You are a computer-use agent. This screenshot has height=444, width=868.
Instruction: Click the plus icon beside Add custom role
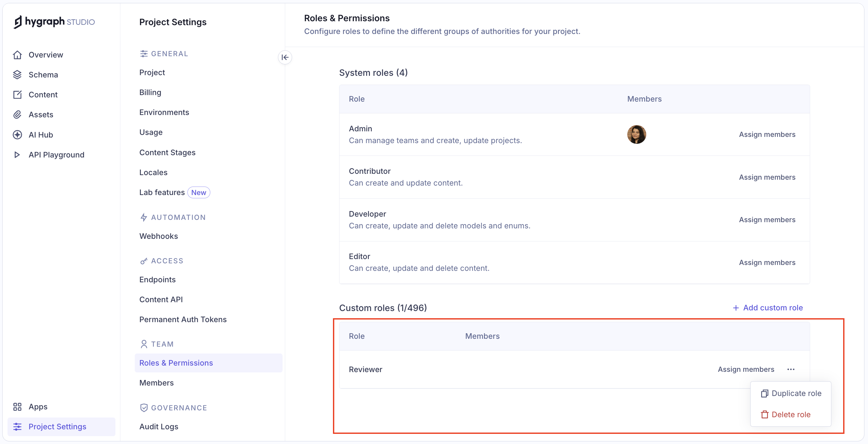pos(736,308)
